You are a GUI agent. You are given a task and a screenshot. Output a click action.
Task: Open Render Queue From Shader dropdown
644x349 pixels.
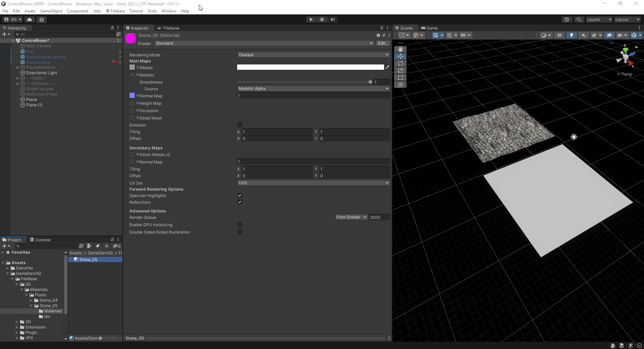click(x=351, y=217)
